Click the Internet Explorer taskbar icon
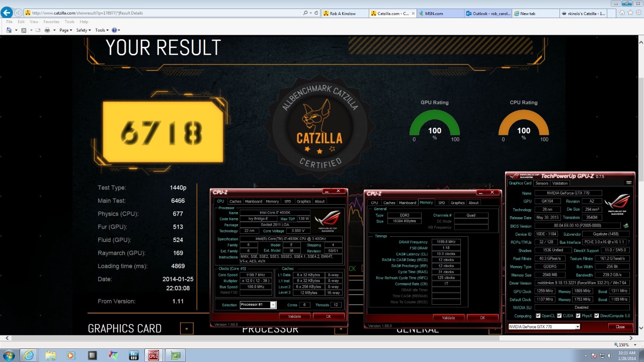The width and height of the screenshot is (644, 362). coord(29,355)
